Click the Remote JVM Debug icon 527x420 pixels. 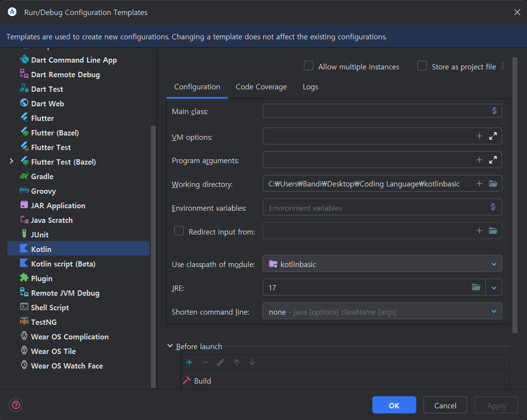(x=24, y=292)
